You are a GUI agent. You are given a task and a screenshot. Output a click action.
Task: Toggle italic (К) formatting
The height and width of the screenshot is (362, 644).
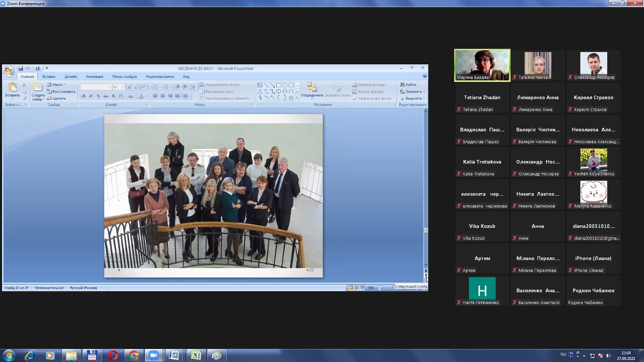tap(91, 96)
